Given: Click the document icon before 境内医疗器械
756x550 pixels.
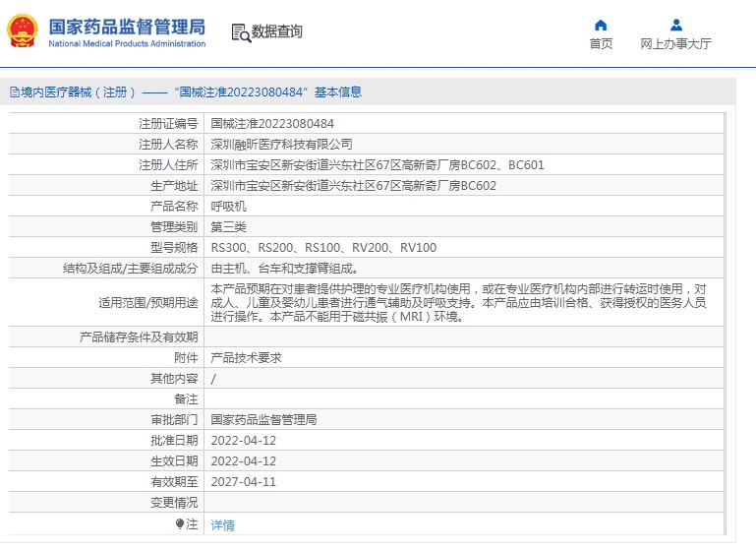Looking at the screenshot, I should (x=15, y=92).
